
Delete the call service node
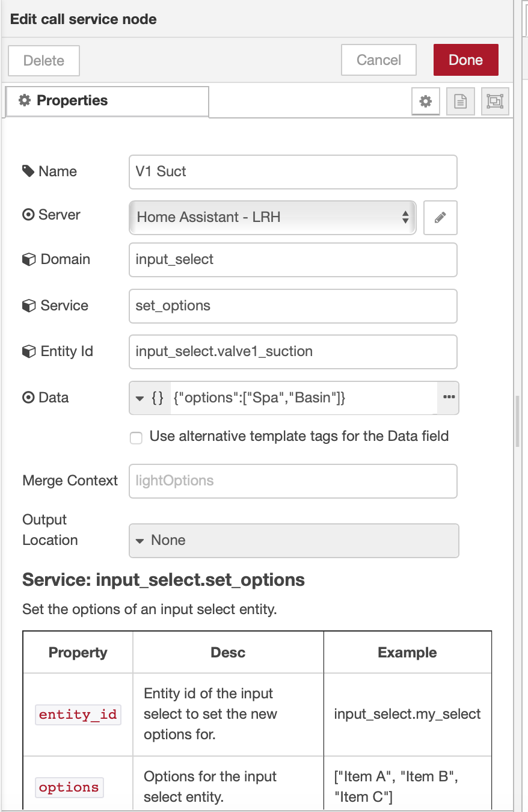click(x=43, y=61)
